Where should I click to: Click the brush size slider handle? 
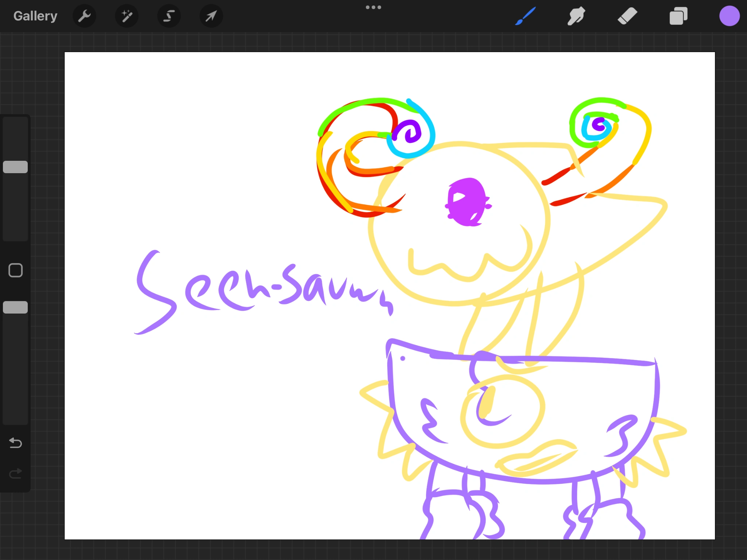tap(15, 167)
